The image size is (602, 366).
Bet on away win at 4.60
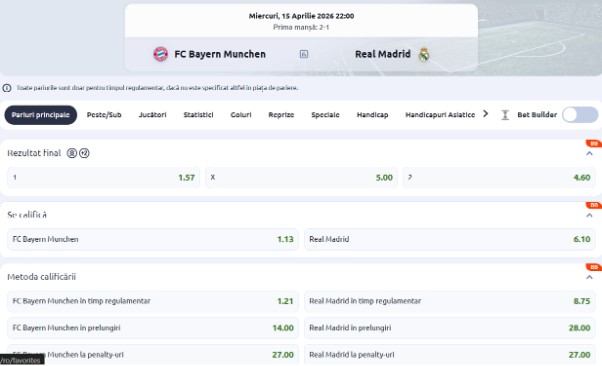(x=499, y=177)
